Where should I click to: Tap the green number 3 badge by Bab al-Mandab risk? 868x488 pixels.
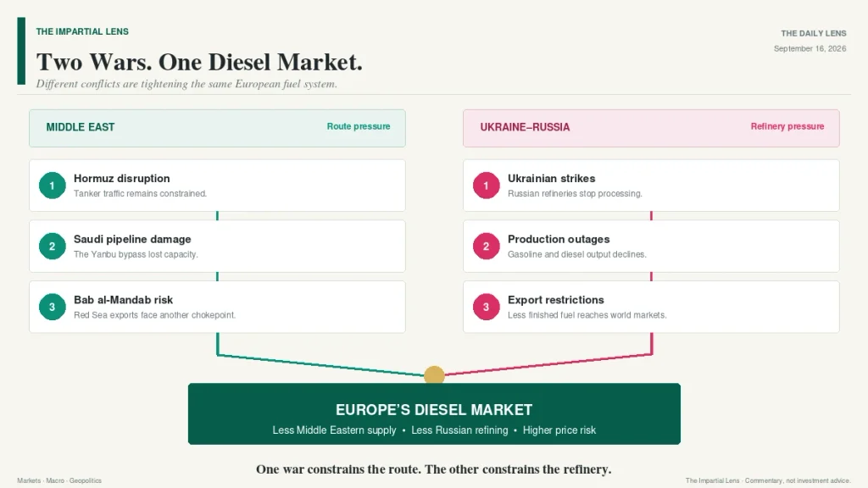tap(52, 307)
